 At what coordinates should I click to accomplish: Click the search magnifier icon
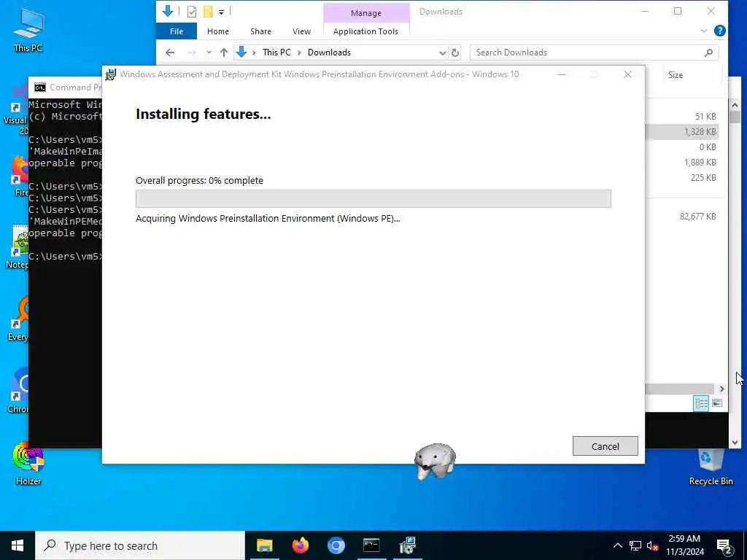(708, 52)
